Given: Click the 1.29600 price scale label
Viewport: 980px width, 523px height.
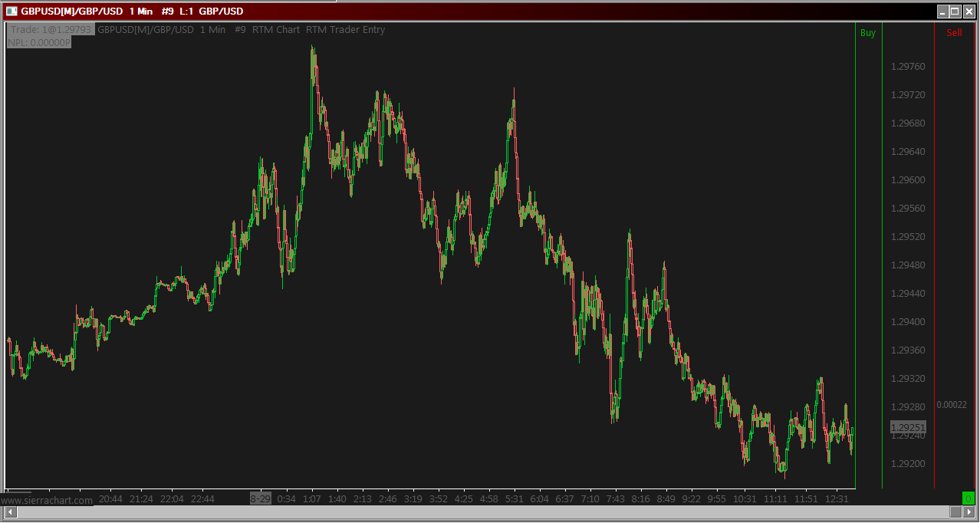Looking at the screenshot, I should [908, 180].
